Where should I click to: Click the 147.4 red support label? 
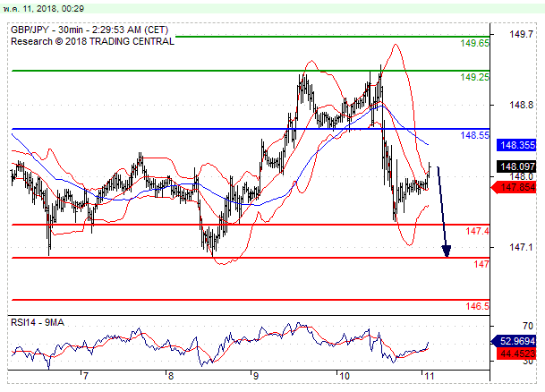477,231
